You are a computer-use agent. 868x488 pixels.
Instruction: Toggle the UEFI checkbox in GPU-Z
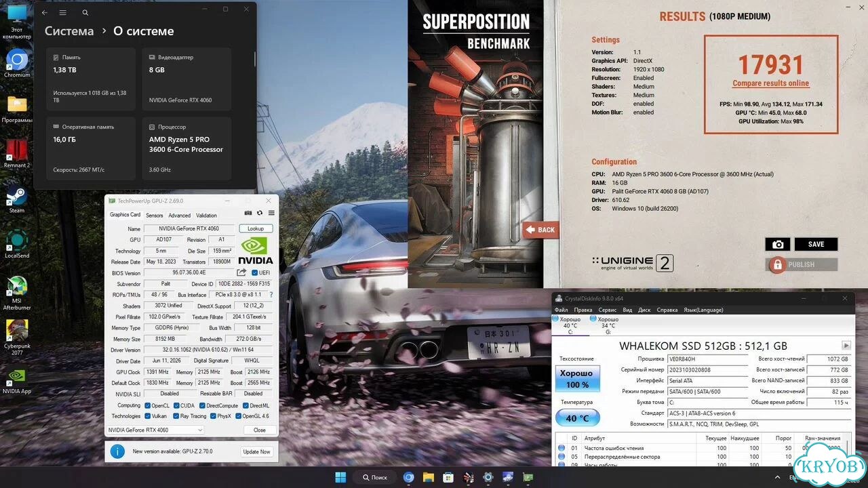pos(254,272)
